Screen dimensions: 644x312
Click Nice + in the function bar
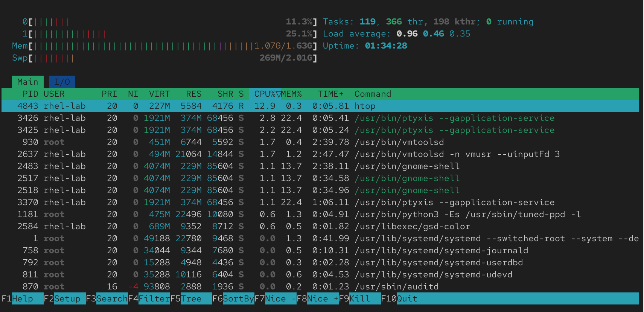(318, 298)
